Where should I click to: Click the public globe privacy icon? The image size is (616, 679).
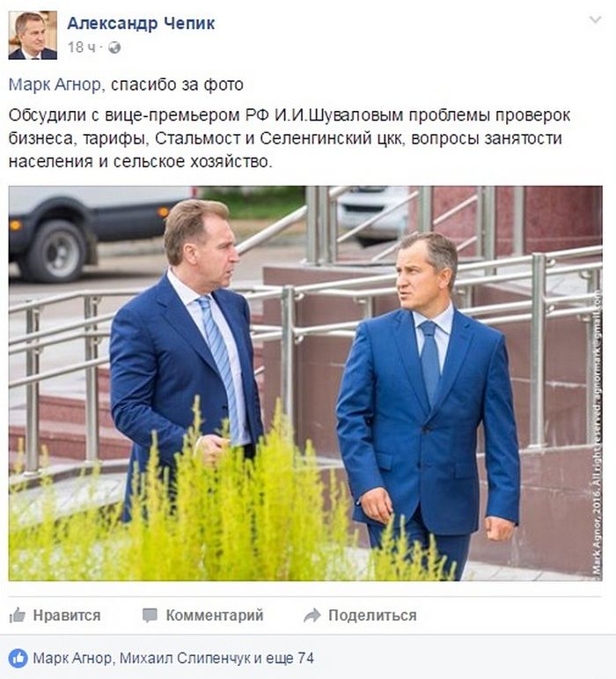(x=114, y=48)
